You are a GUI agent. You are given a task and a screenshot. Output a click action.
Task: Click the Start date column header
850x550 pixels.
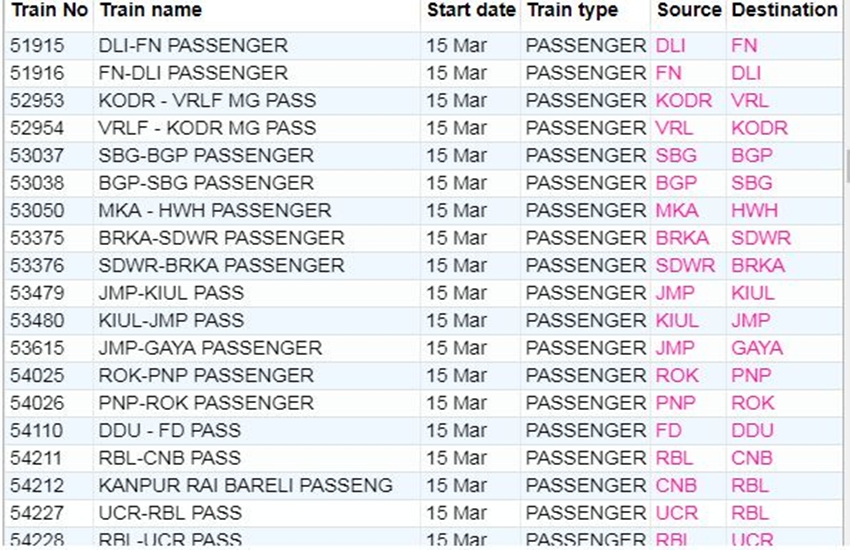pos(471,11)
